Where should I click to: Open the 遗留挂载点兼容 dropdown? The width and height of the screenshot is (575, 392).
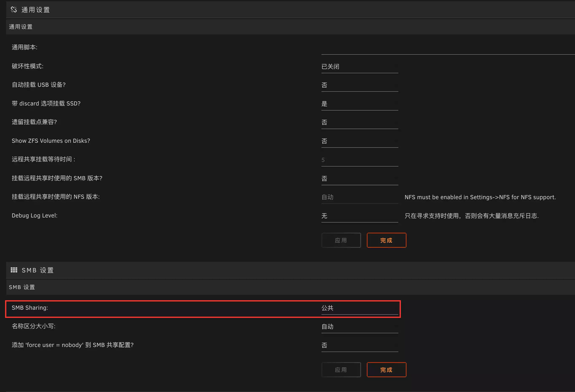click(360, 122)
